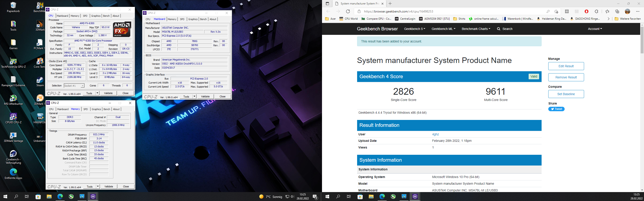Click Search in Geekbench navbar
Viewport: 644px width, 201px height.
click(x=504, y=29)
